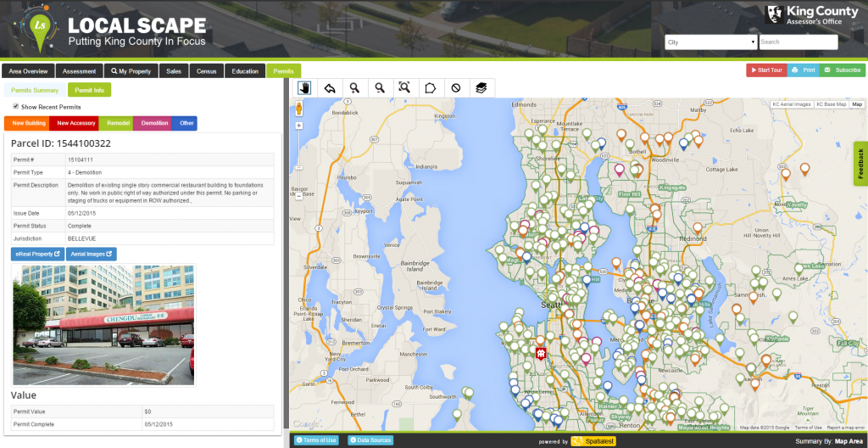This screenshot has height=448, width=868.
Task: Select the Permits tab
Action: [x=283, y=71]
